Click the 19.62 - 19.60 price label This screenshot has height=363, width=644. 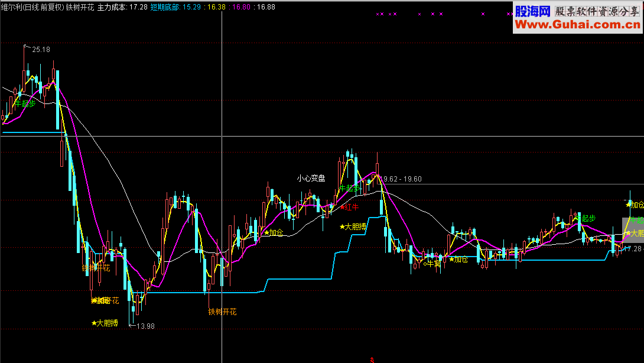[401, 179]
